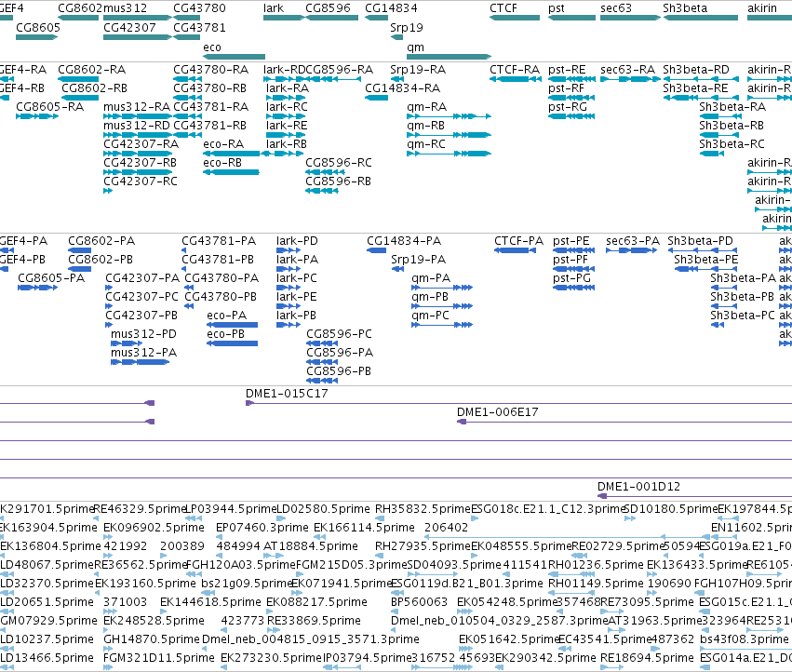Click EST label EK144618.5prime

click(x=210, y=602)
